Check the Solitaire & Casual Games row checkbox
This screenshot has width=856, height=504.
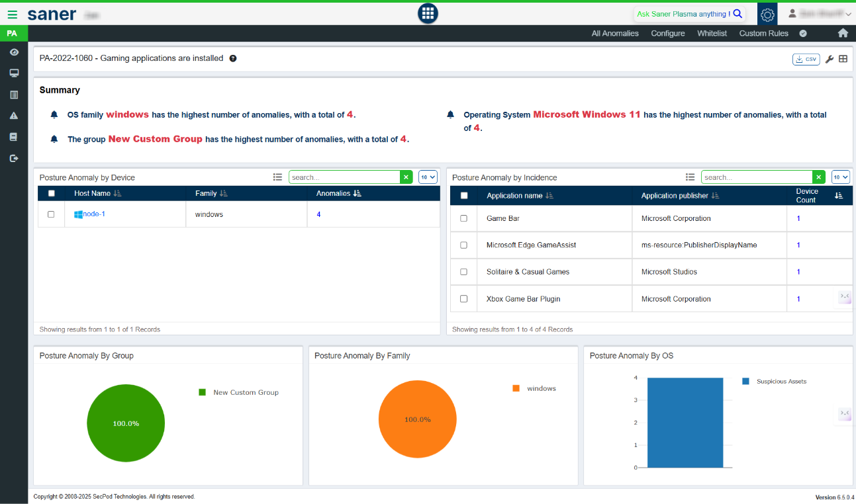pos(463,272)
